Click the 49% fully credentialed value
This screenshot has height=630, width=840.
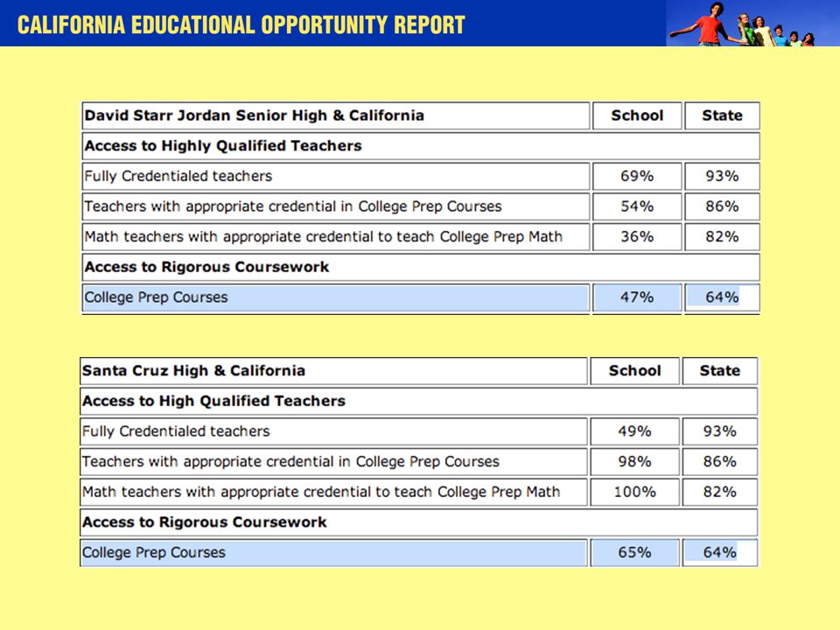[635, 431]
